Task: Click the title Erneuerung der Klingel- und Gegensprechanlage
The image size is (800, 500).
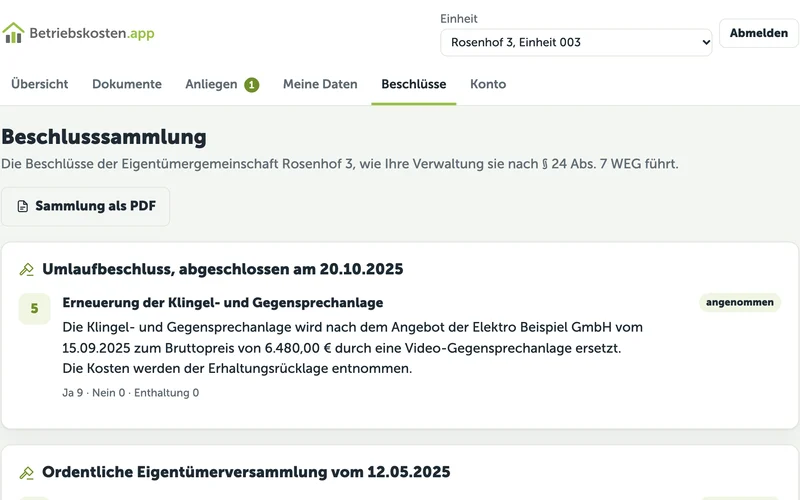Action: pyautogui.click(x=222, y=303)
